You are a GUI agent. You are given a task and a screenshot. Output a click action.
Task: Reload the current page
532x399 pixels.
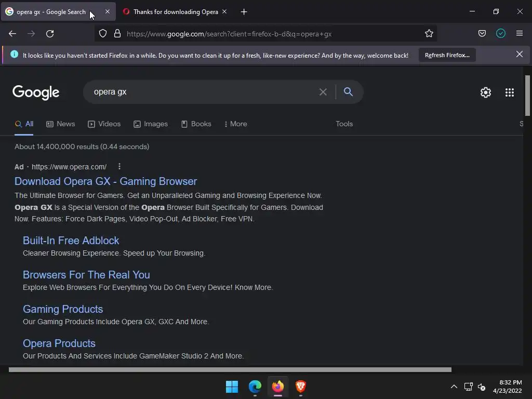[50, 34]
